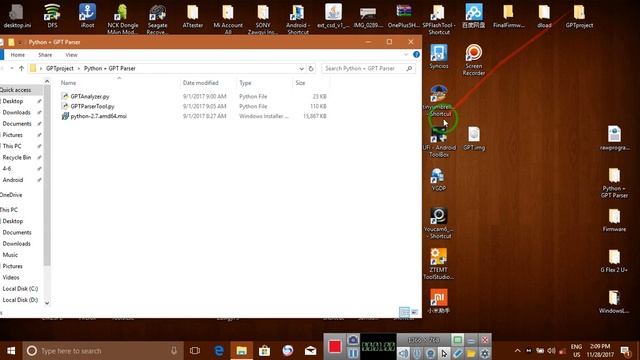Close the recorder toolbar with red X
640x360 pixels.
(484, 340)
